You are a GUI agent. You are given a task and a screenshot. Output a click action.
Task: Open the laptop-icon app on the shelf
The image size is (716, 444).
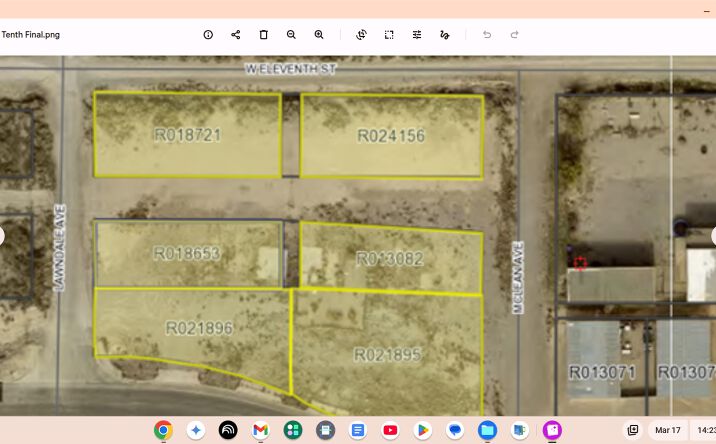tap(520, 430)
